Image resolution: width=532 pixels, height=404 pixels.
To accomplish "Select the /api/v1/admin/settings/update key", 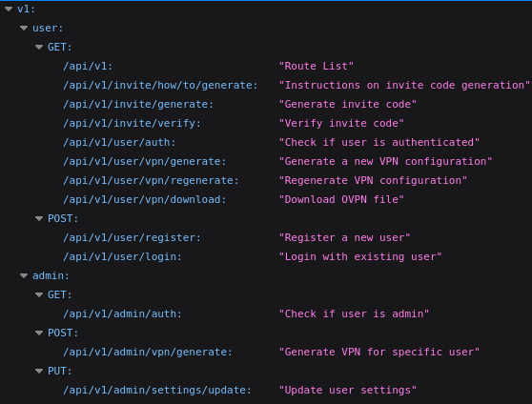I will pyautogui.click(x=157, y=390).
